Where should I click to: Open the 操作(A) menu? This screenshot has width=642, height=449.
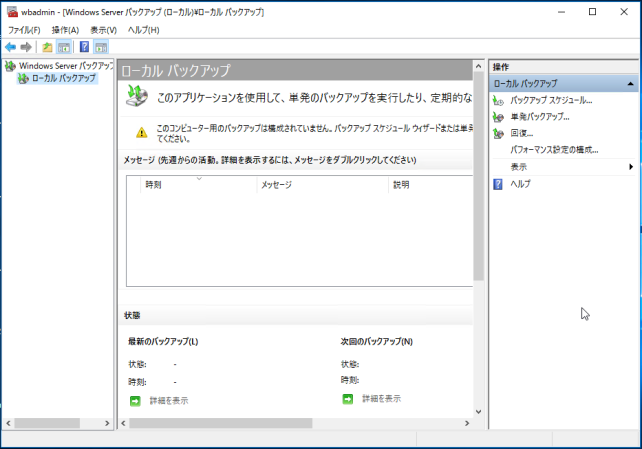(x=66, y=30)
